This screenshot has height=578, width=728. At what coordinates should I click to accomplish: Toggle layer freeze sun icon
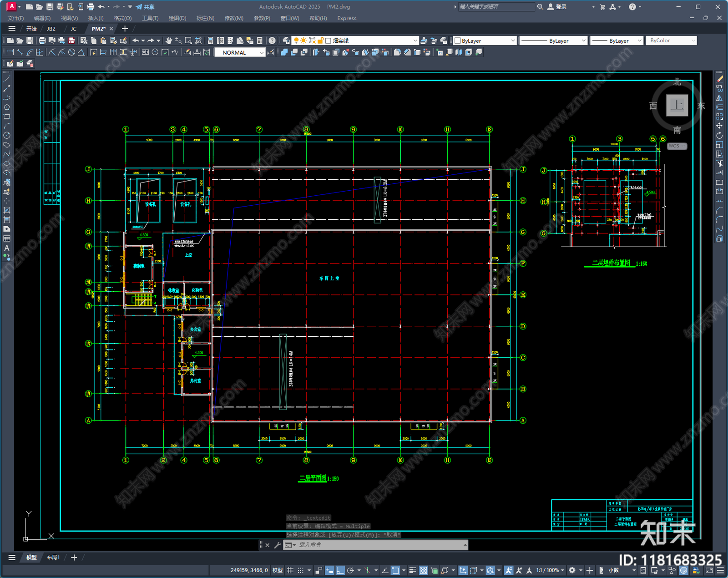[x=303, y=41]
